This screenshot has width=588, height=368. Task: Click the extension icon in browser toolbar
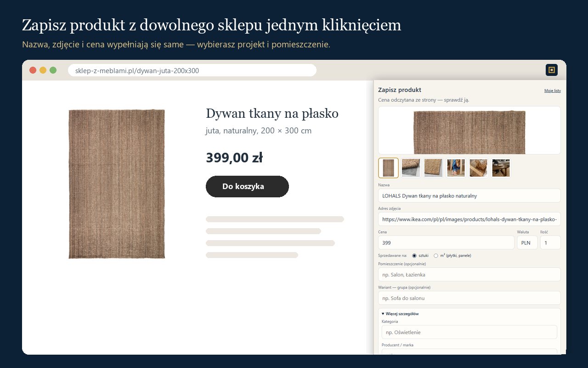(x=552, y=70)
